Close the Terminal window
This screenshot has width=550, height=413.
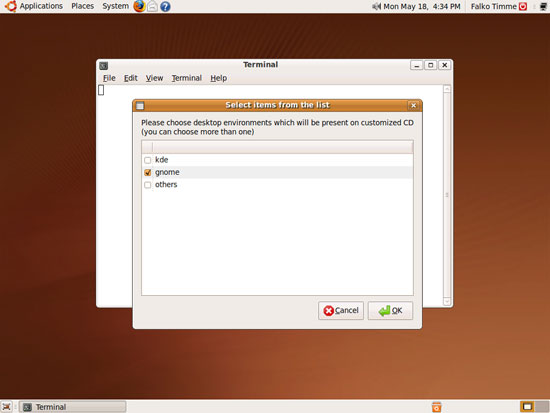point(444,65)
